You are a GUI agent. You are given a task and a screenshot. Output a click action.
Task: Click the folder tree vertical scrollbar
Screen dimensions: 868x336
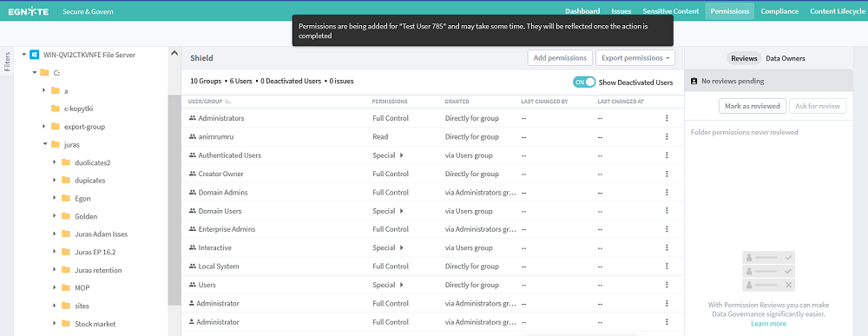pyautogui.click(x=174, y=200)
